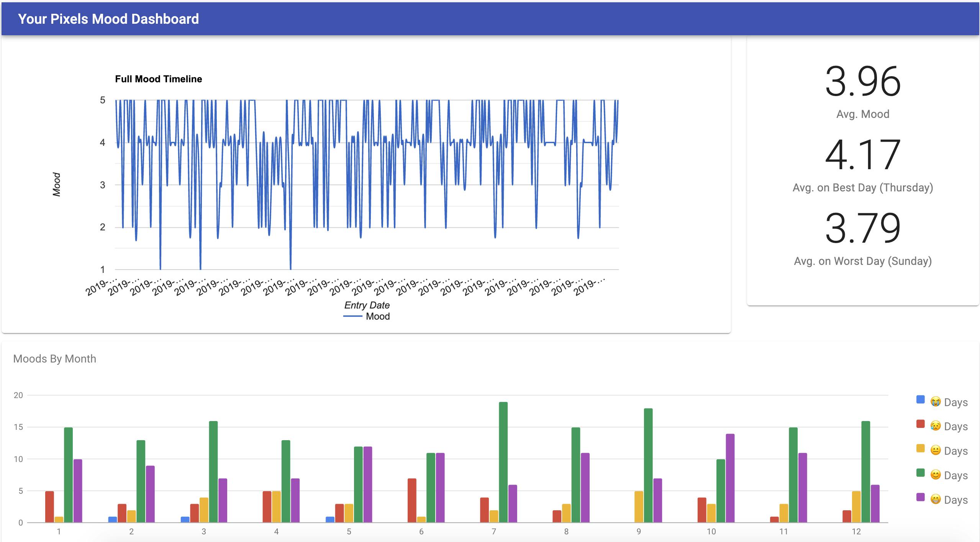Select the red bar for month 6
Viewport: 980px width, 542px height.
pos(412,500)
